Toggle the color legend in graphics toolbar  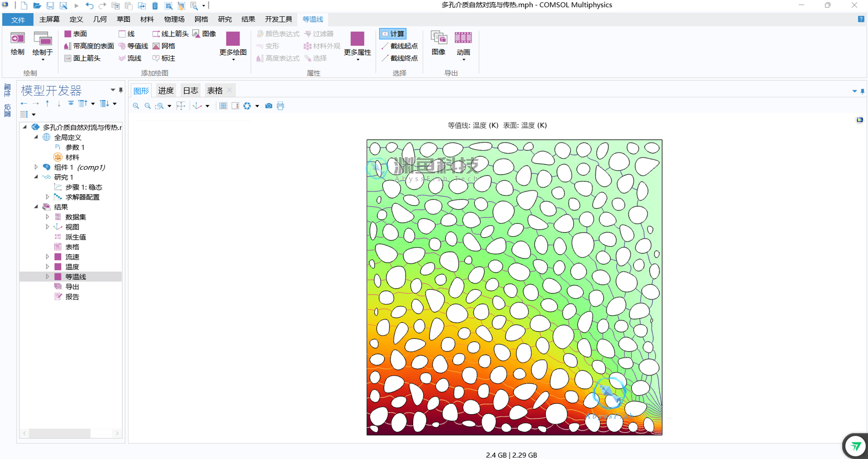(x=235, y=106)
